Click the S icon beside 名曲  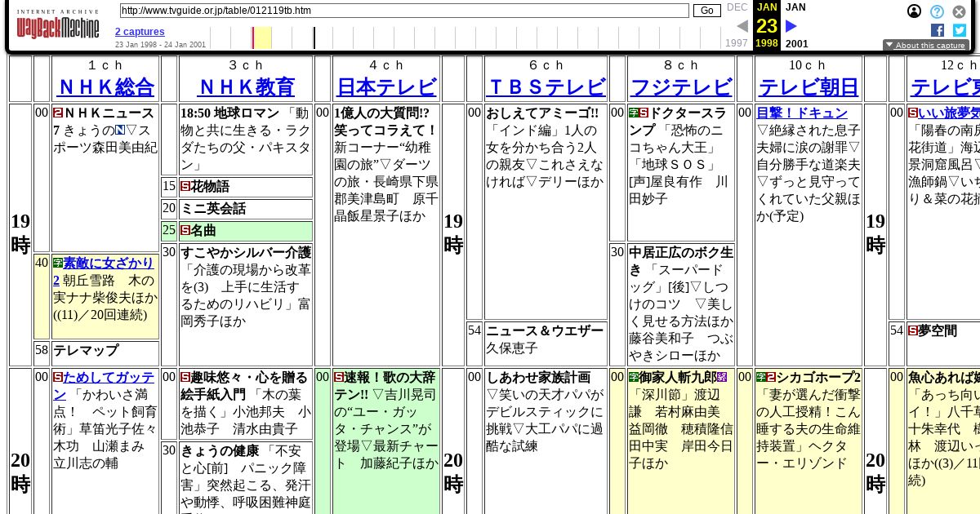coord(185,231)
